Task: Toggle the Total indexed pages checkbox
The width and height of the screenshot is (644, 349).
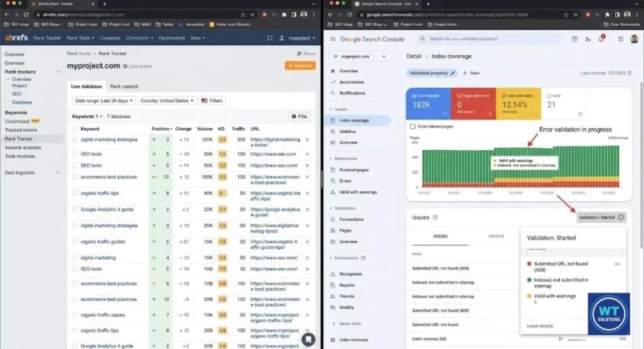Action: (x=413, y=126)
